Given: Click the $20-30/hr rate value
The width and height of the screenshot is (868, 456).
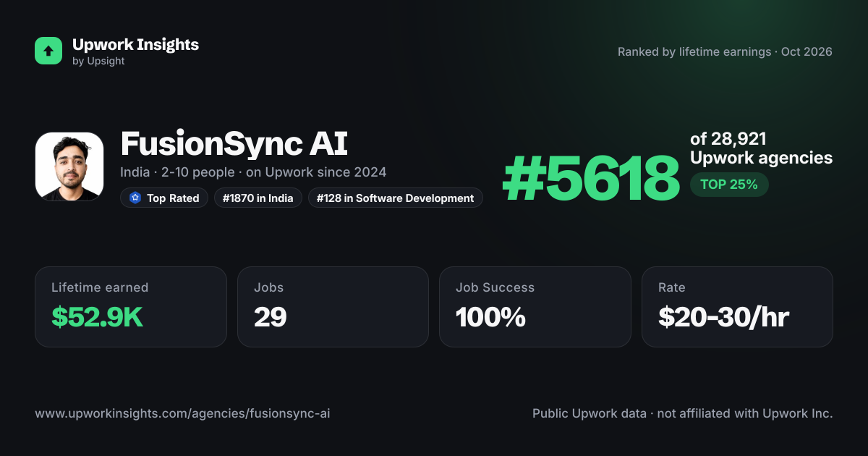Looking at the screenshot, I should pos(723,317).
